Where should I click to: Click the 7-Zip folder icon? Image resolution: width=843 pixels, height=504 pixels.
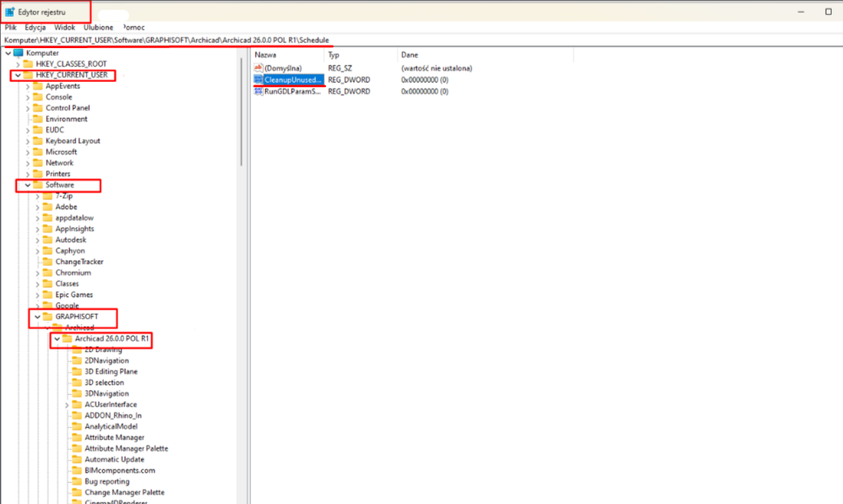47,196
